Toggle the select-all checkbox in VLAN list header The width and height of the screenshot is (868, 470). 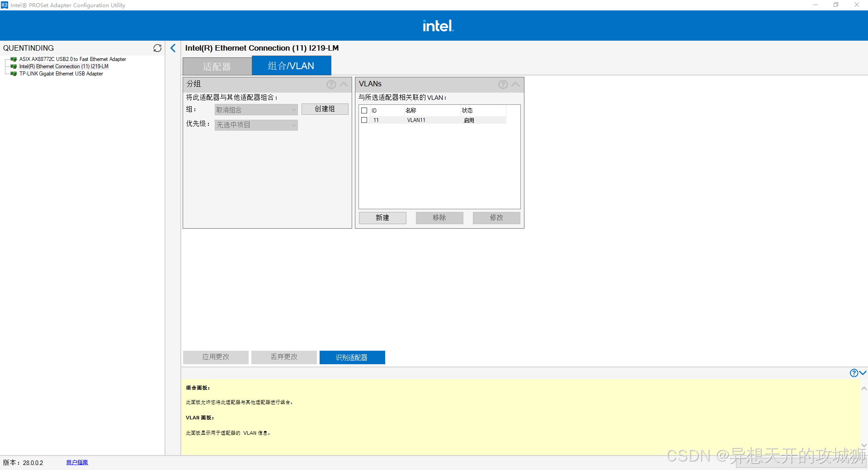tap(364, 110)
